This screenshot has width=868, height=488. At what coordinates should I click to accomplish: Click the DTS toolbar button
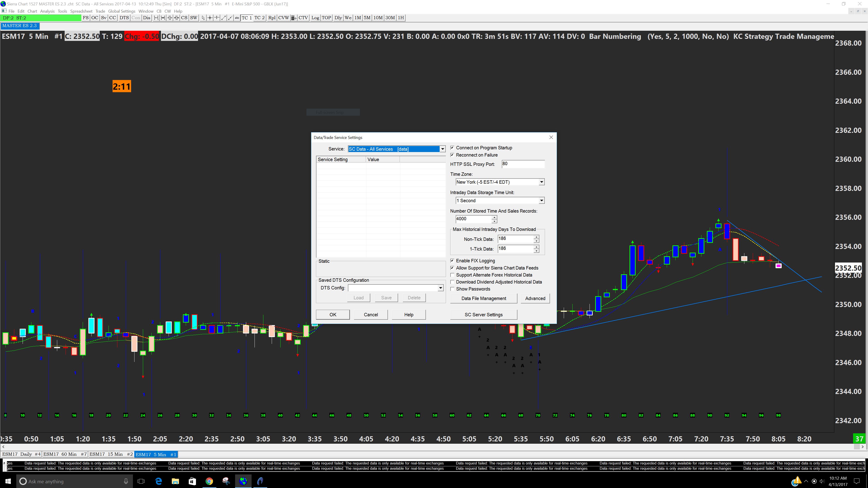[x=124, y=18]
